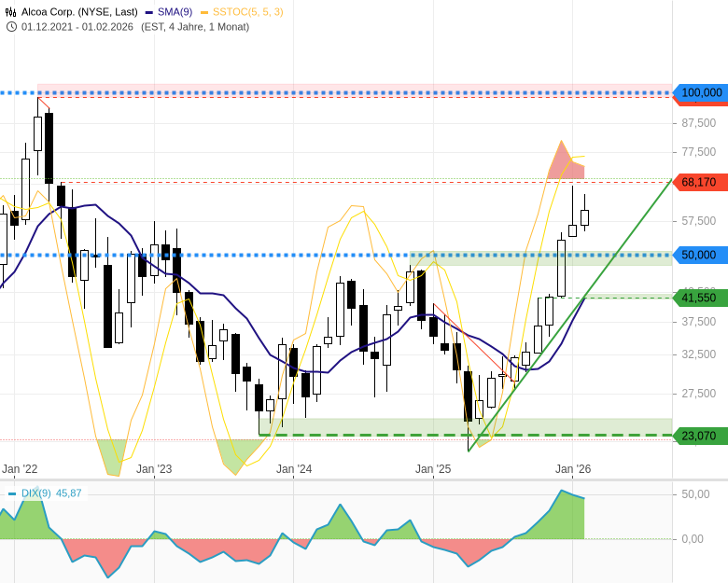Click the blue 50,000 price level tag
This screenshot has height=583, width=728.
[700, 255]
